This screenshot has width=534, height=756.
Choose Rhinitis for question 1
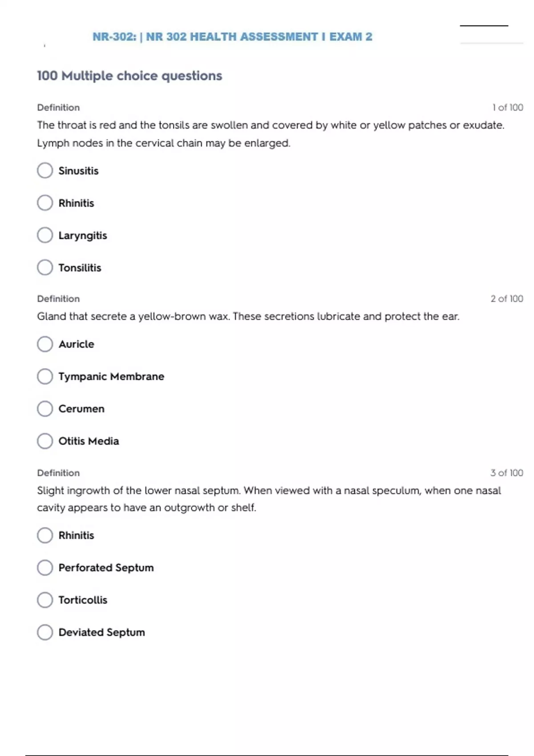click(45, 203)
